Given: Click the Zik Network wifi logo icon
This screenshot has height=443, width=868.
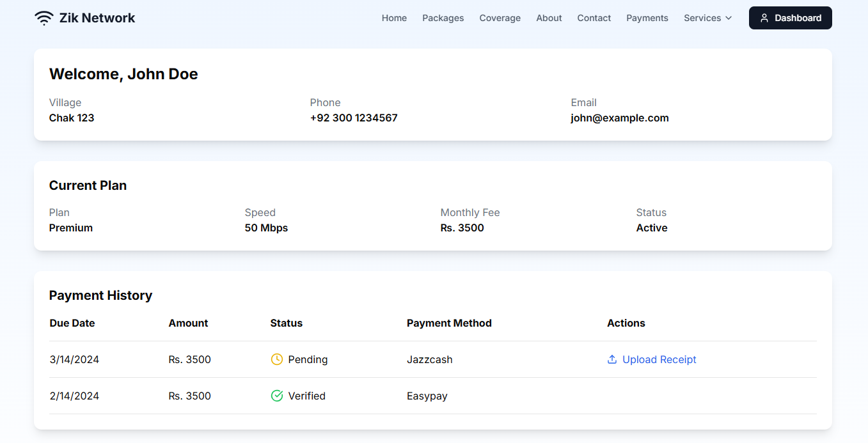Looking at the screenshot, I should [43, 17].
